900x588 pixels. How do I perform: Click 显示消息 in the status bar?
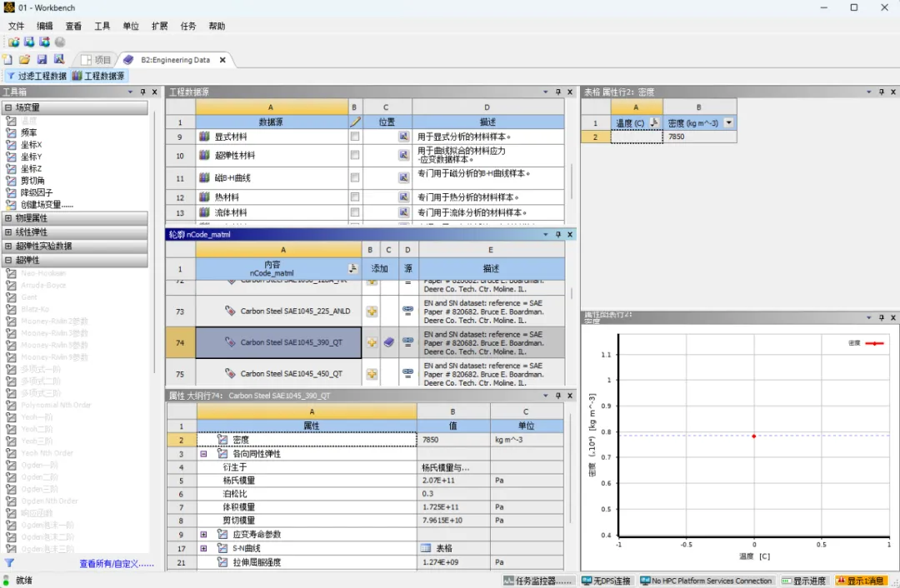coord(860,581)
